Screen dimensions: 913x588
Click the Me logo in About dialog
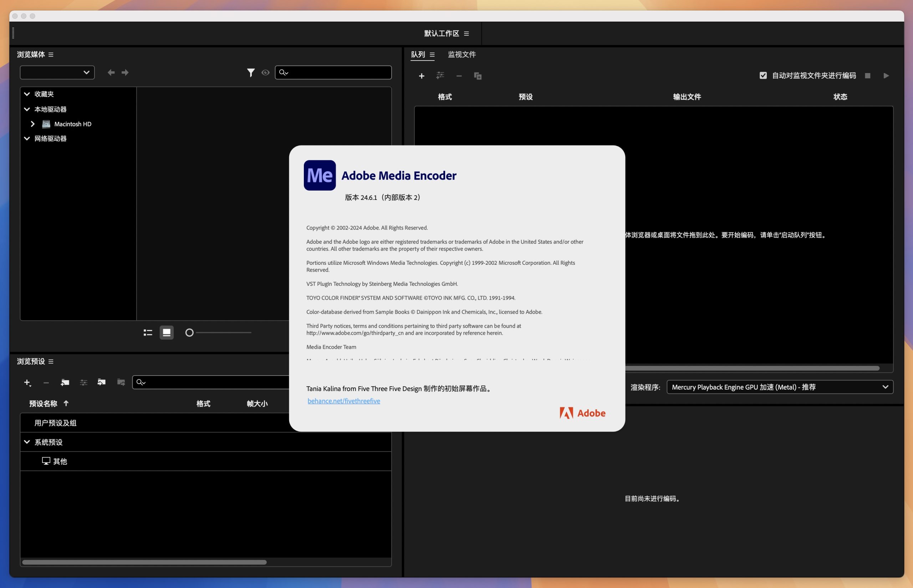point(320,175)
